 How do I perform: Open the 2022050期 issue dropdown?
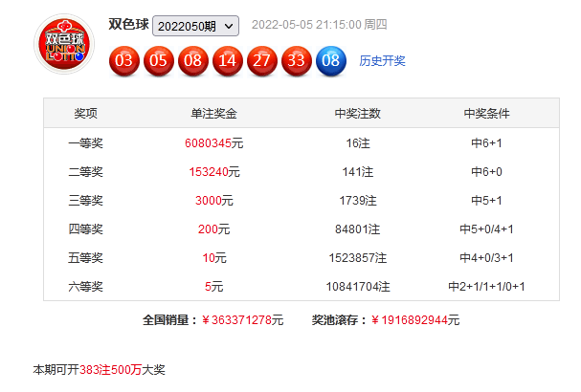click(x=195, y=26)
